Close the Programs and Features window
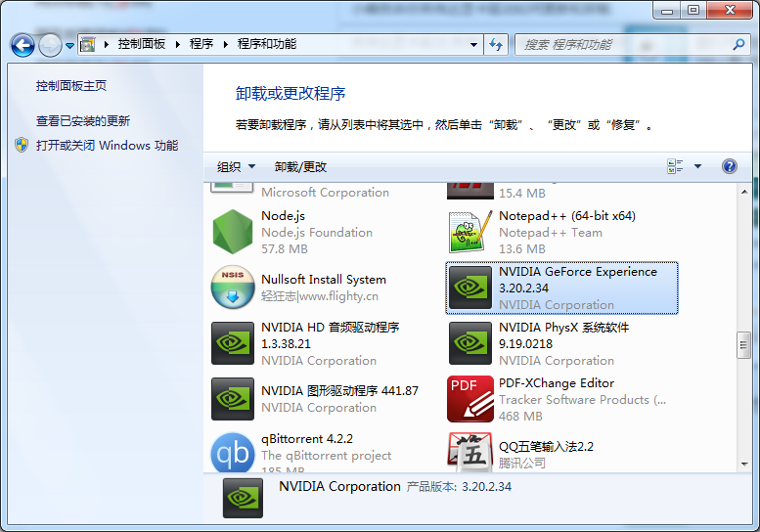Viewport: 760px width, 532px height. click(x=730, y=10)
